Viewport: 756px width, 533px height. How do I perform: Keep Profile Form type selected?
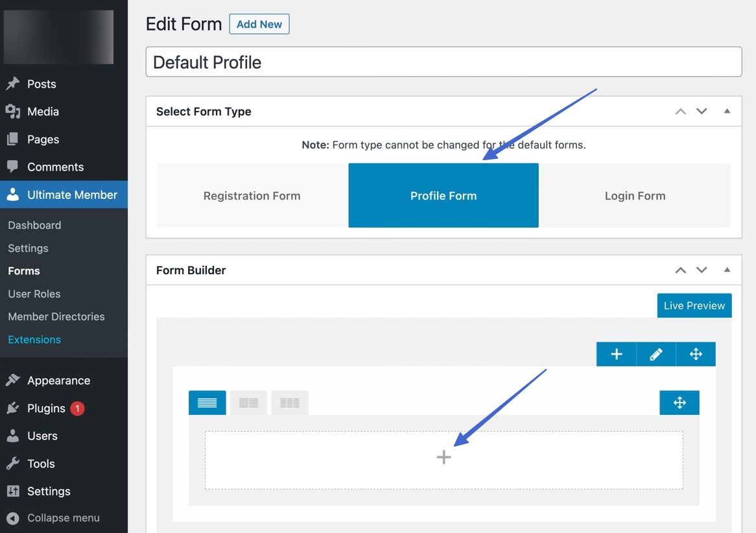pyautogui.click(x=443, y=195)
